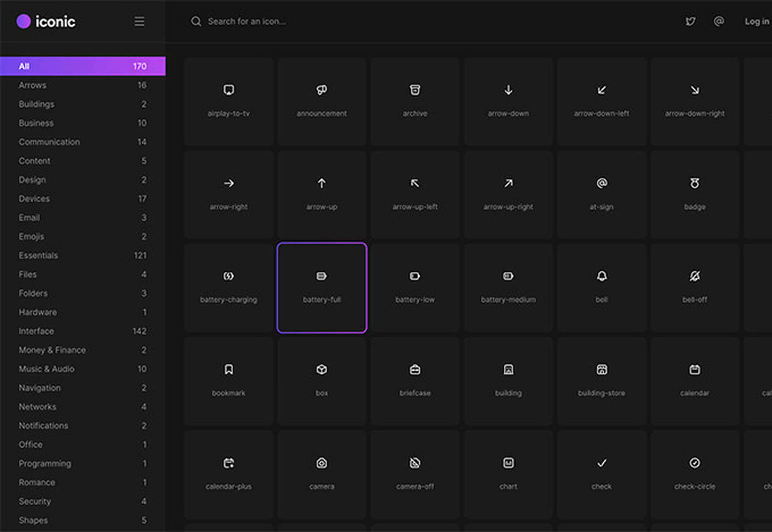The width and height of the screenshot is (772, 532).
Task: Open the Folders category
Action: click(x=83, y=293)
